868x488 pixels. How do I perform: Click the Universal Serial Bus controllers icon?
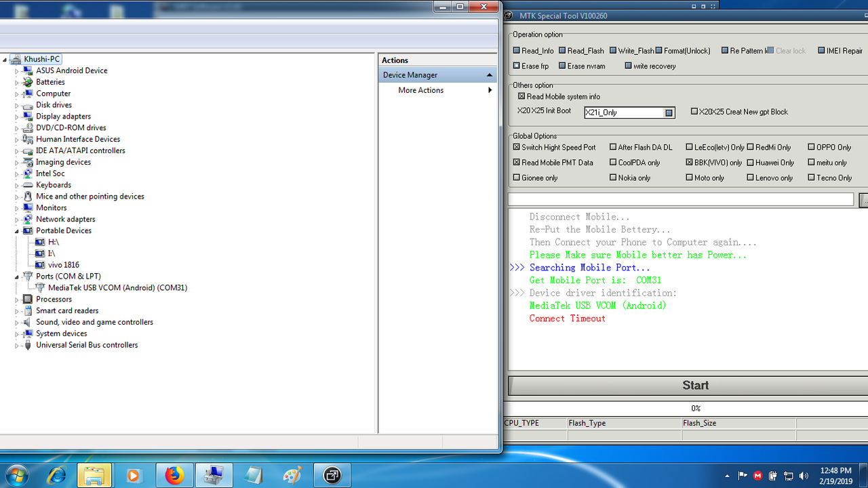click(28, 345)
